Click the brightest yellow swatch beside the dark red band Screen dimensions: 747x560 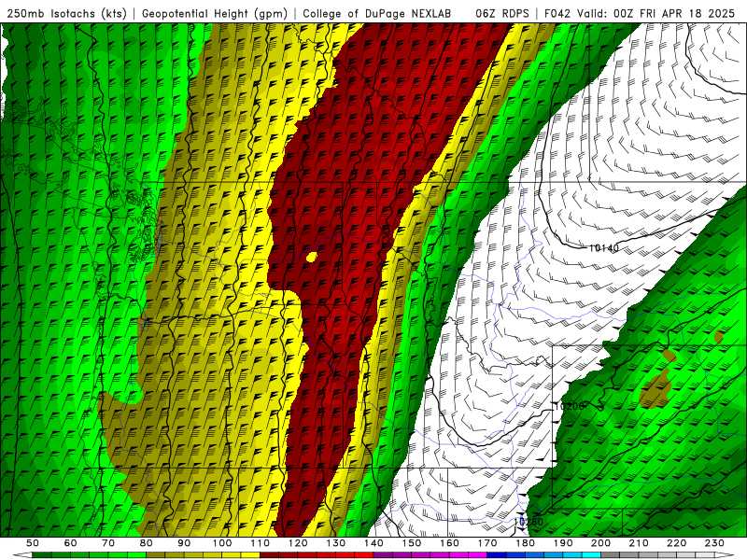[250, 554]
